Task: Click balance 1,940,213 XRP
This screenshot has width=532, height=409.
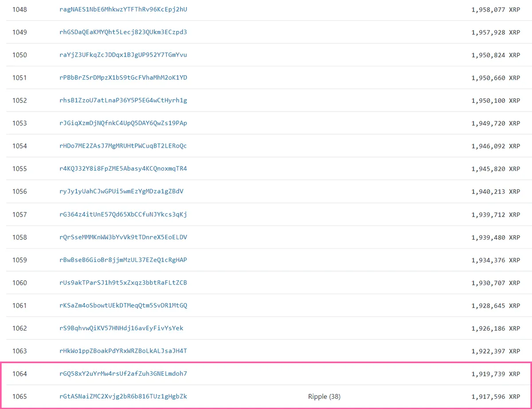Action: [496, 191]
